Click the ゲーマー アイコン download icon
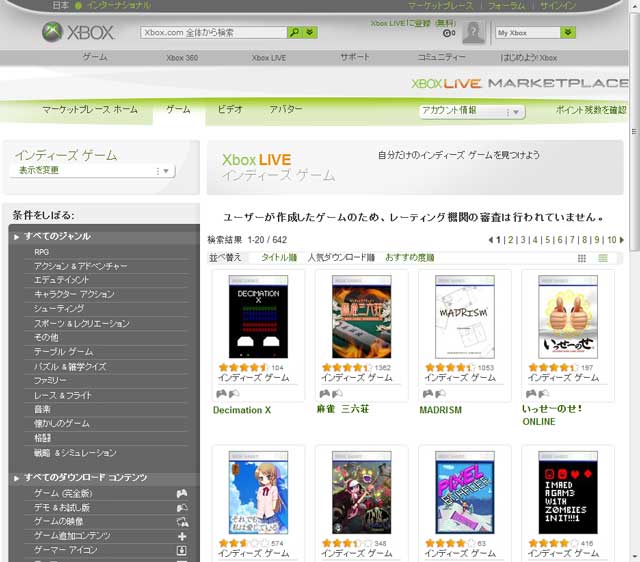Image resolution: width=640 pixels, height=562 pixels. click(x=182, y=551)
